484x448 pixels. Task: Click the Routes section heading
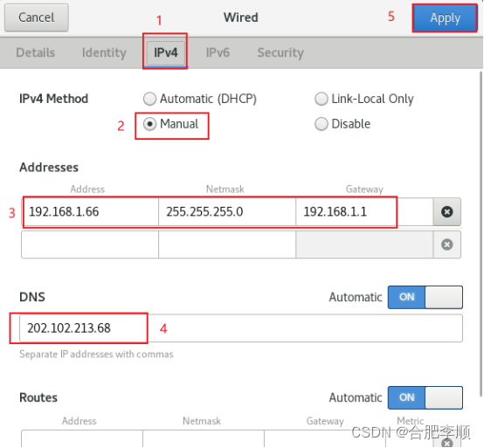[38, 397]
